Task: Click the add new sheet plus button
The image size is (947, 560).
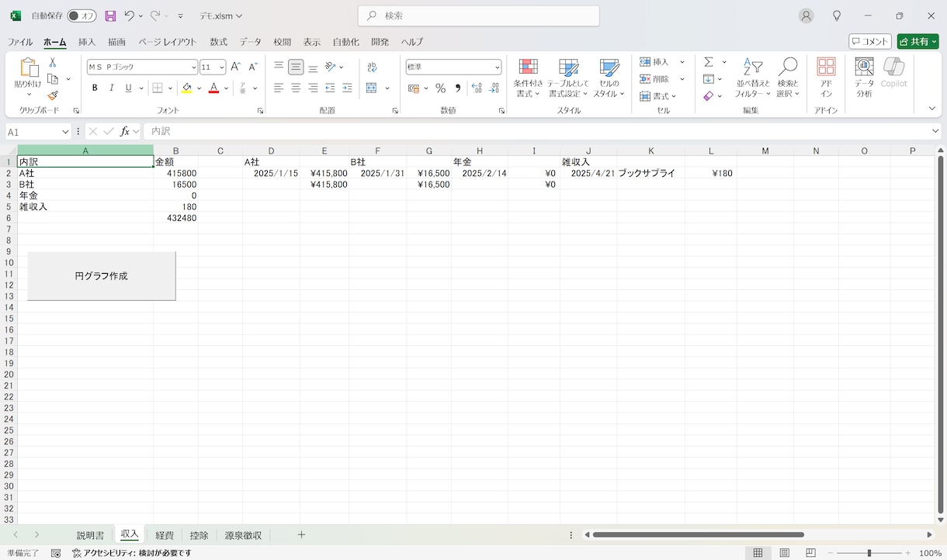Action: pyautogui.click(x=301, y=535)
